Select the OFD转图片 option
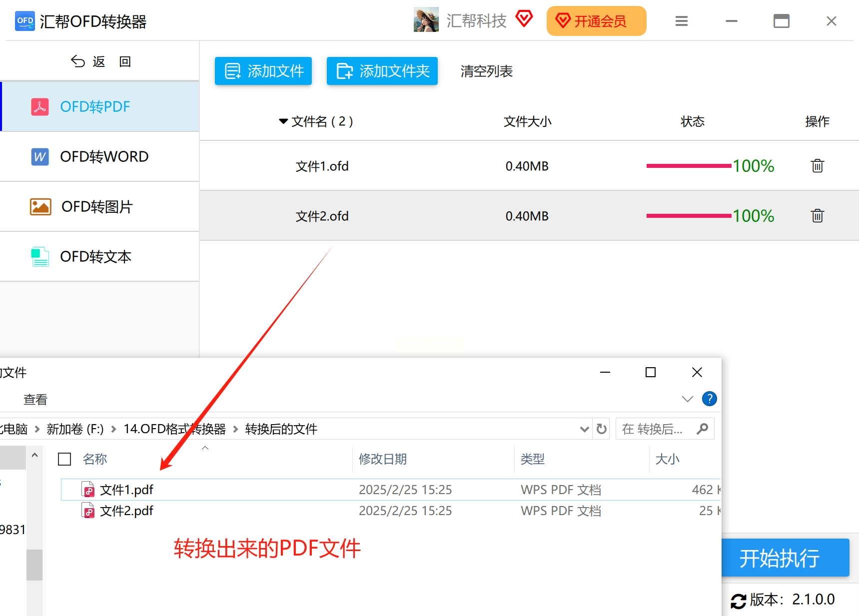Image resolution: width=859 pixels, height=616 pixels. coord(100,206)
